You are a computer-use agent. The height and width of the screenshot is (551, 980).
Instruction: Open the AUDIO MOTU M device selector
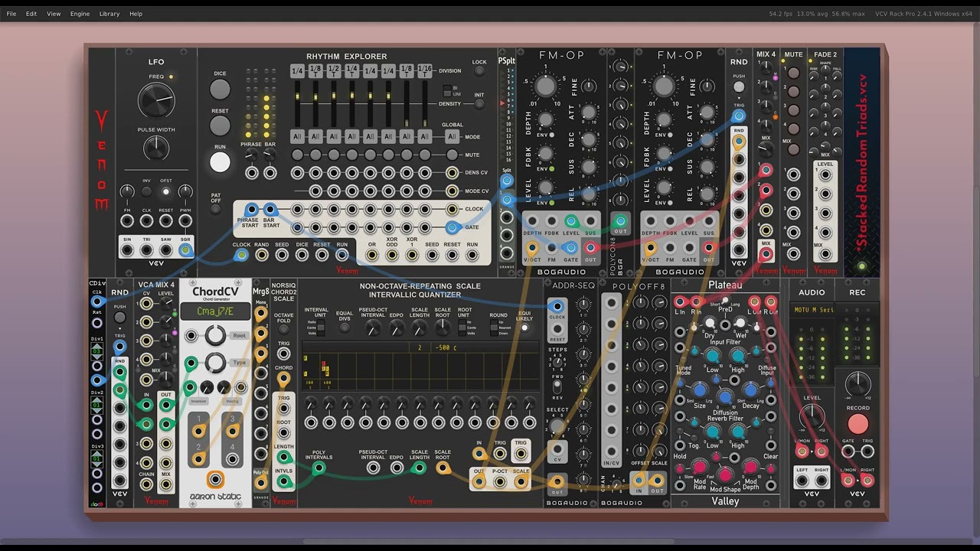pos(812,310)
